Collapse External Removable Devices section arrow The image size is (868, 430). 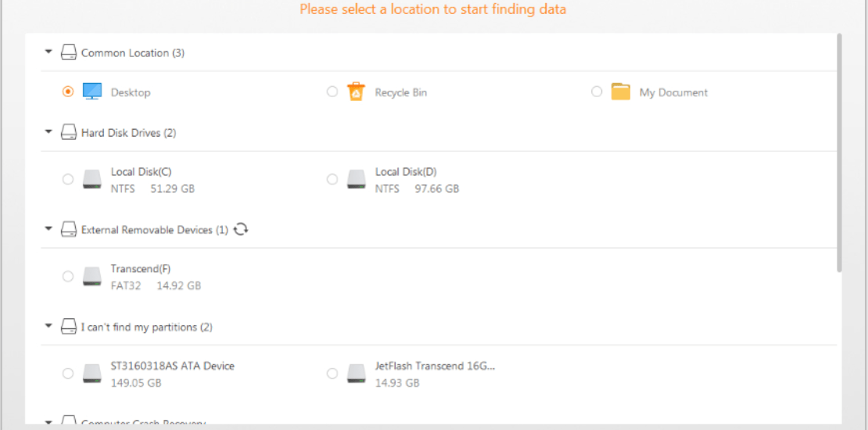(x=48, y=228)
